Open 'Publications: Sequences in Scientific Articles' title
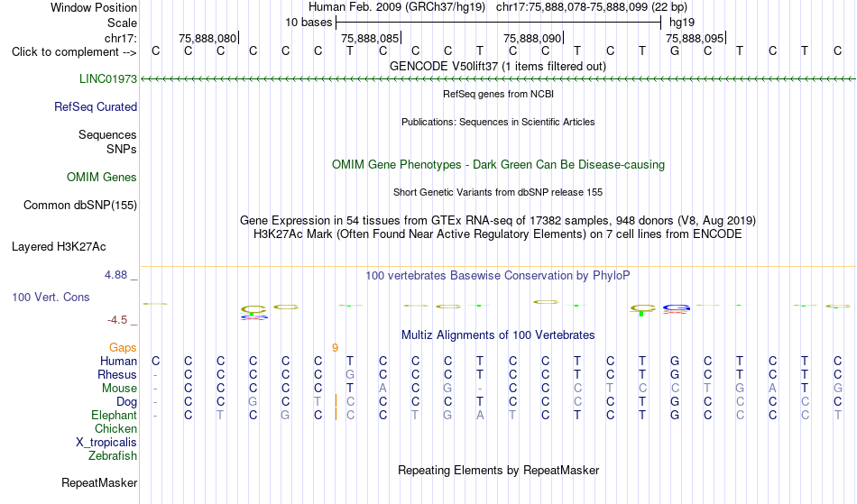 pyautogui.click(x=498, y=122)
